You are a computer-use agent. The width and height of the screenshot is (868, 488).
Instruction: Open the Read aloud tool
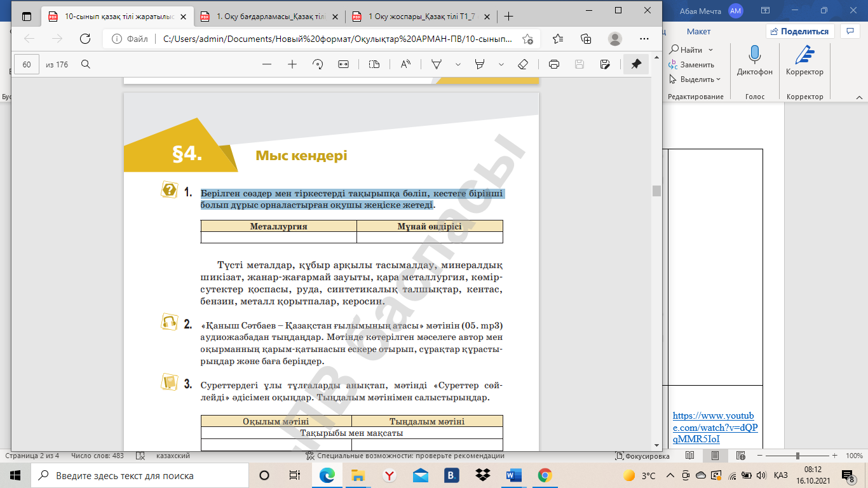click(405, 64)
